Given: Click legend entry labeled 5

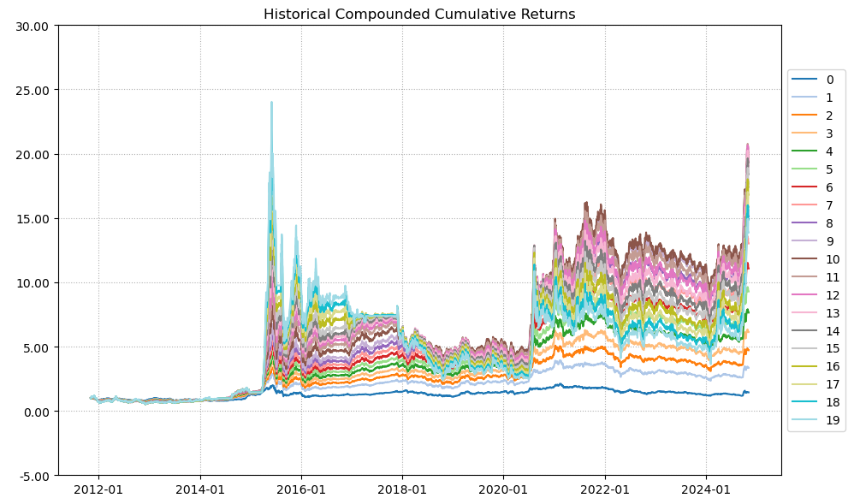Looking at the screenshot, I should 814,169.
